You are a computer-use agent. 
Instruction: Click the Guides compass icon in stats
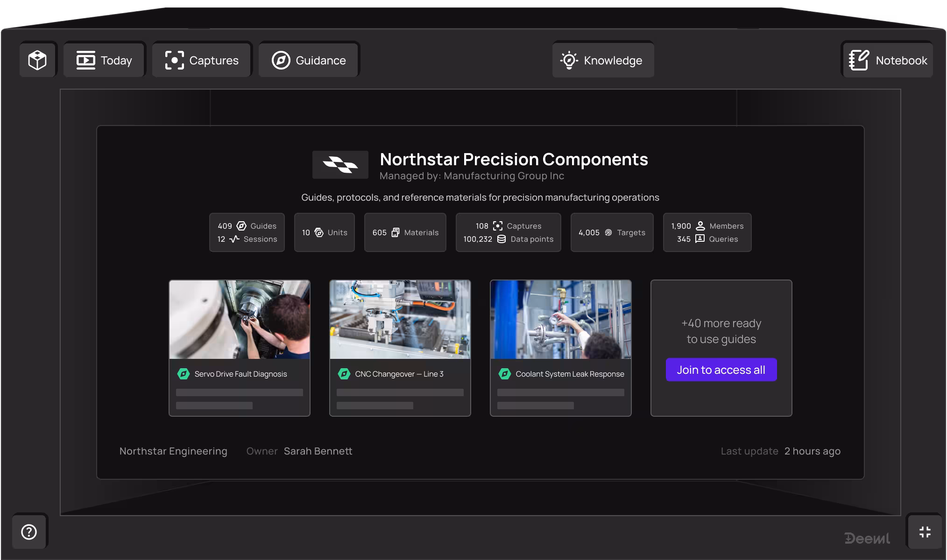(x=241, y=226)
